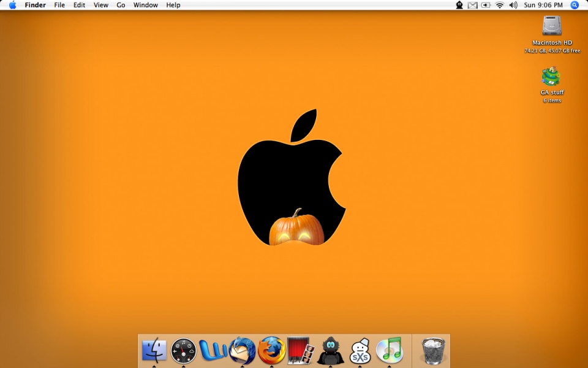Open the Trash in the Dock

click(x=433, y=351)
